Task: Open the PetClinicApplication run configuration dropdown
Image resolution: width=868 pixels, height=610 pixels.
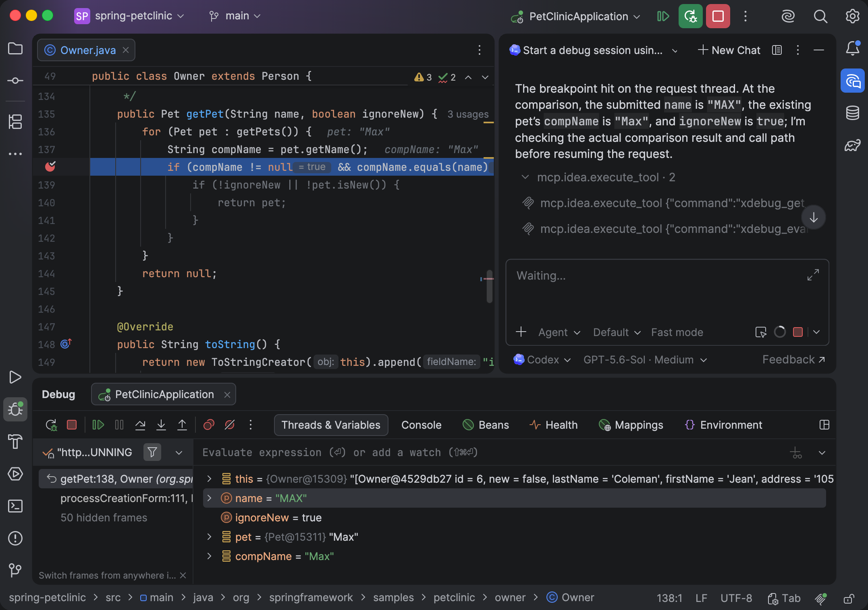Action: pos(575,17)
